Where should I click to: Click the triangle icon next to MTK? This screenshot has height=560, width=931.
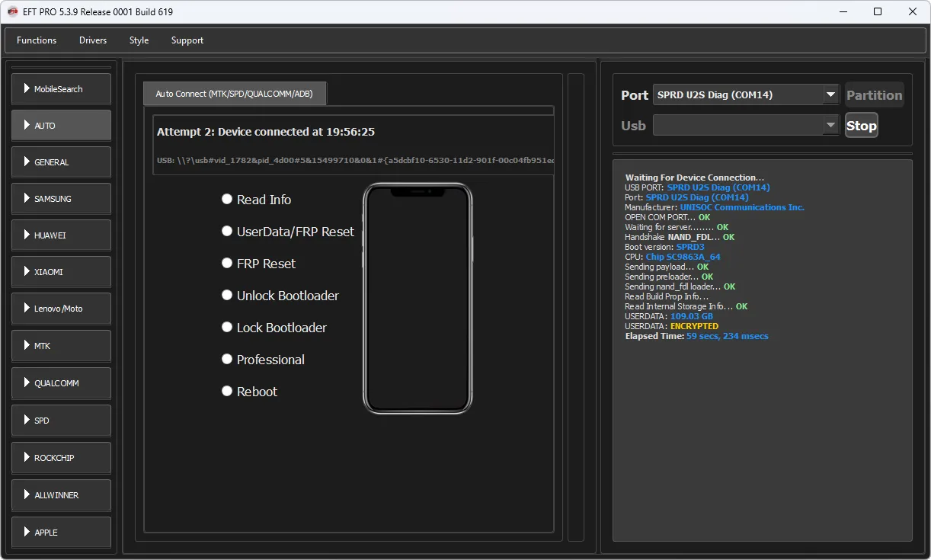tap(27, 345)
